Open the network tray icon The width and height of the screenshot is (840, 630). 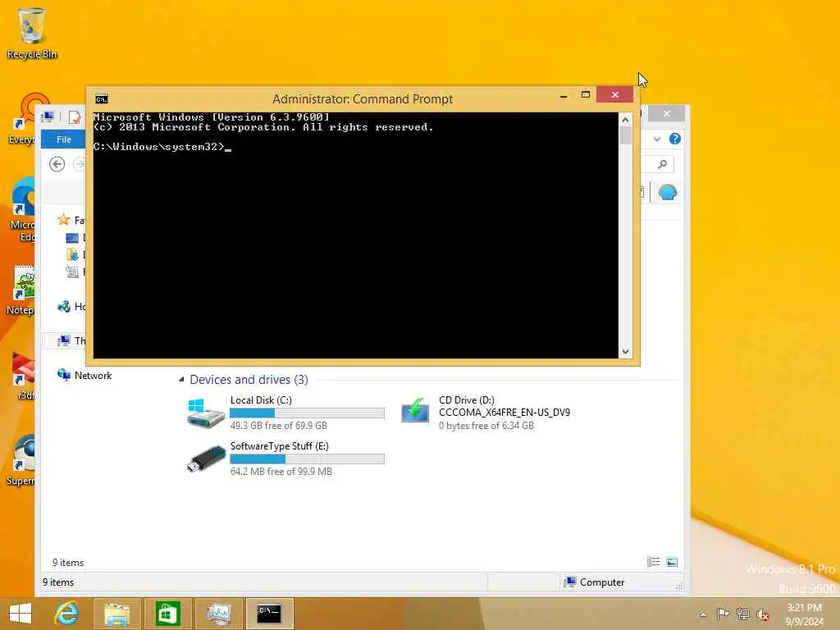(743, 614)
